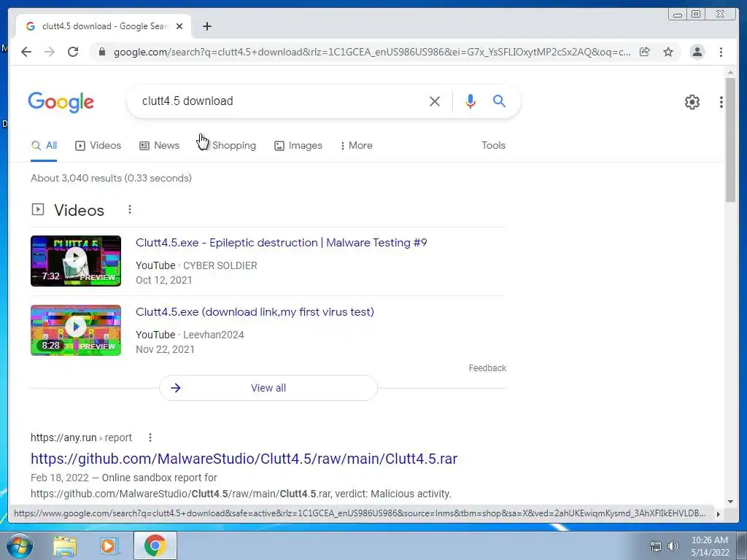The height and width of the screenshot is (560, 747).
Task: Click the Leevhan2024 channel name
Action: pos(214,335)
